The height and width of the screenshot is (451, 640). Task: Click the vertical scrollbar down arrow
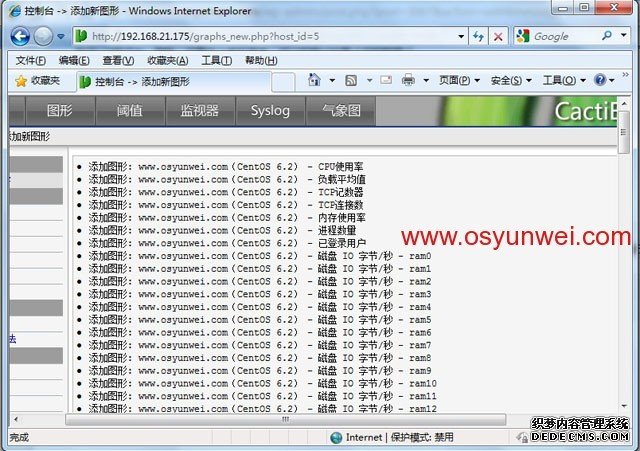point(624,406)
